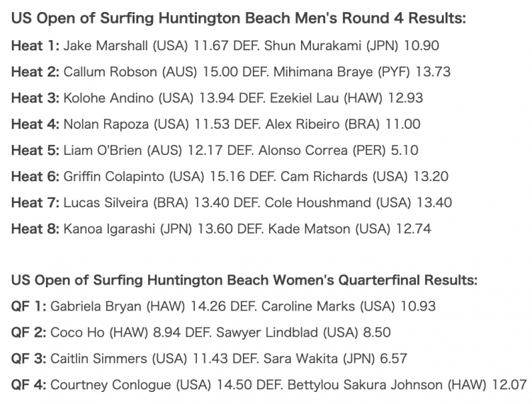This screenshot has width=532, height=404.
Task: Click Coco Ho's name in QF 2
Action: click(x=77, y=333)
